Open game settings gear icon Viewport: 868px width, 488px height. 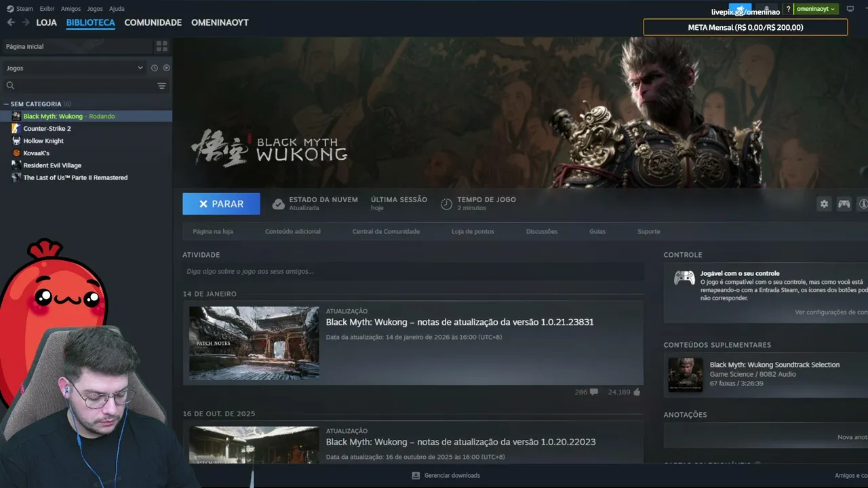click(824, 204)
